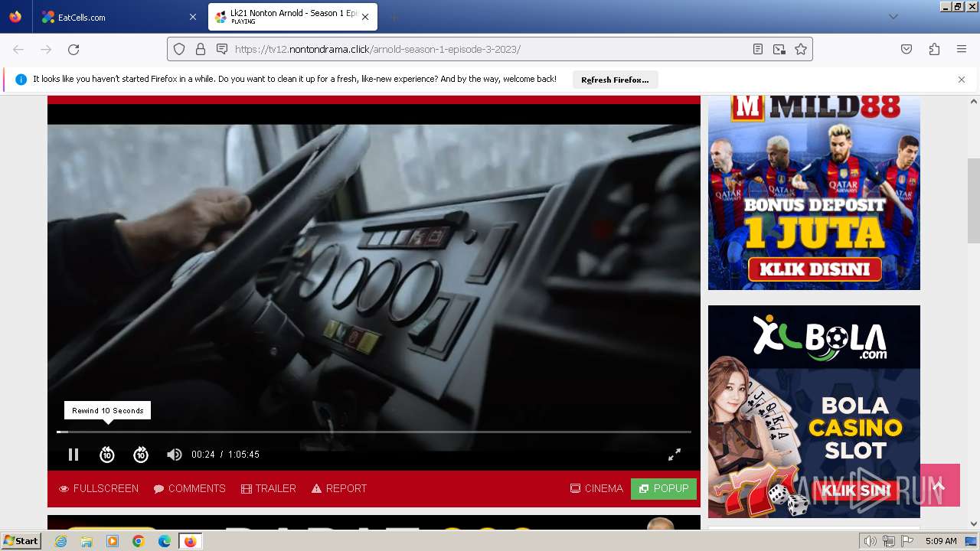The image size is (980, 551).
Task: Enter the video player fullscreen icon
Action: tap(675, 455)
